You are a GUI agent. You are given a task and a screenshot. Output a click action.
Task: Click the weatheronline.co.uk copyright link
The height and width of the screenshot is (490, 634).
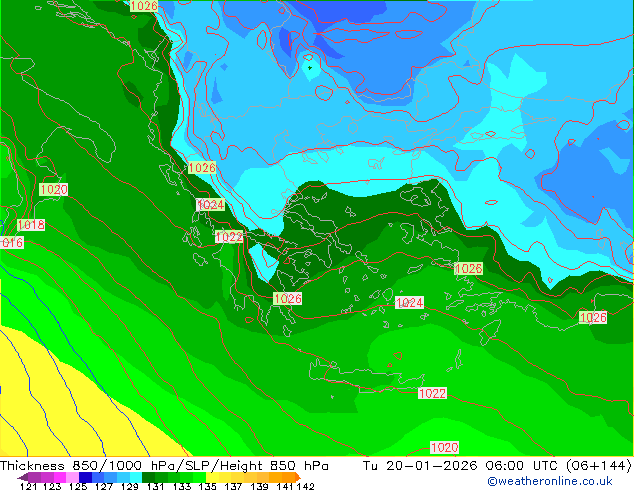coord(550,481)
